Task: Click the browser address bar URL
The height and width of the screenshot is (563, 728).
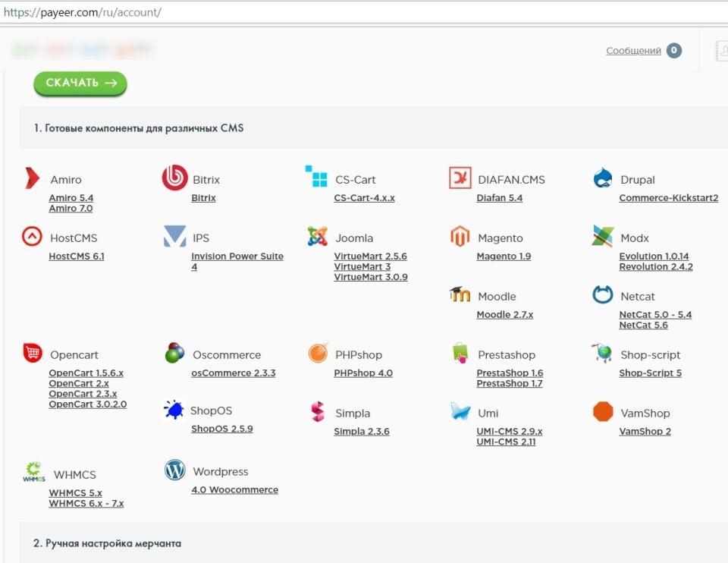Action: [82, 13]
